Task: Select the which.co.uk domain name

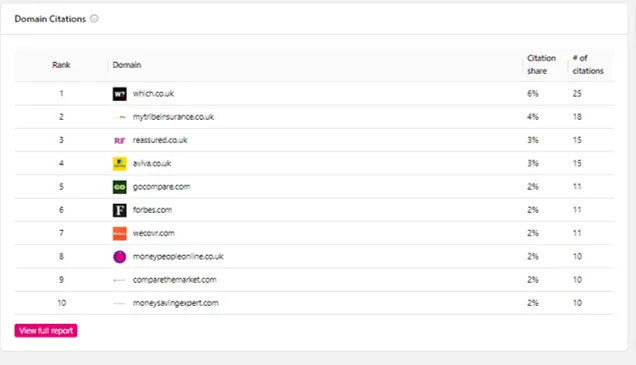Action: [153, 94]
